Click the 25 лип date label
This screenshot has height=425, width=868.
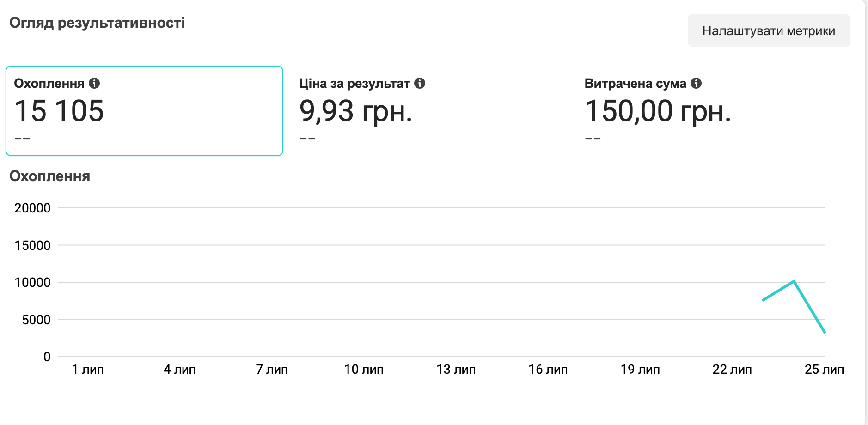[824, 370]
